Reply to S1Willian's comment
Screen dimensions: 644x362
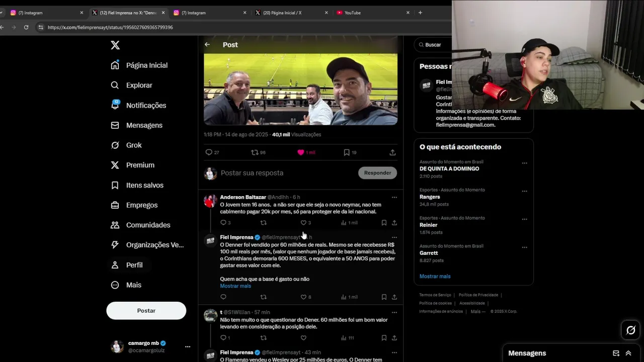pos(223,338)
